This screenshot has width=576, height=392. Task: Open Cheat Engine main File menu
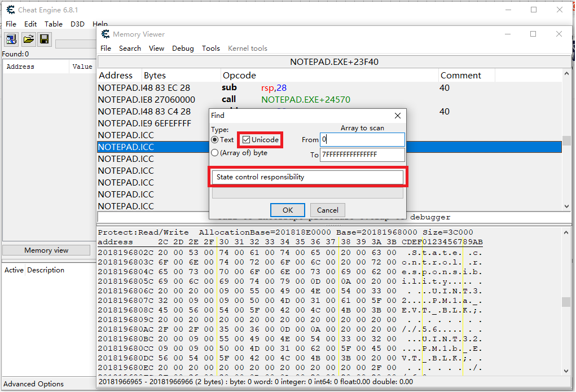[x=11, y=24]
